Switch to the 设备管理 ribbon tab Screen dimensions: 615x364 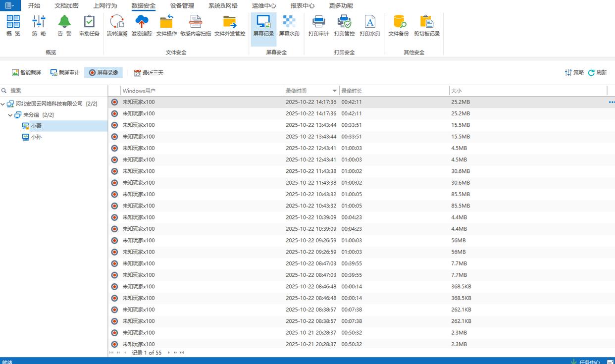click(x=182, y=6)
